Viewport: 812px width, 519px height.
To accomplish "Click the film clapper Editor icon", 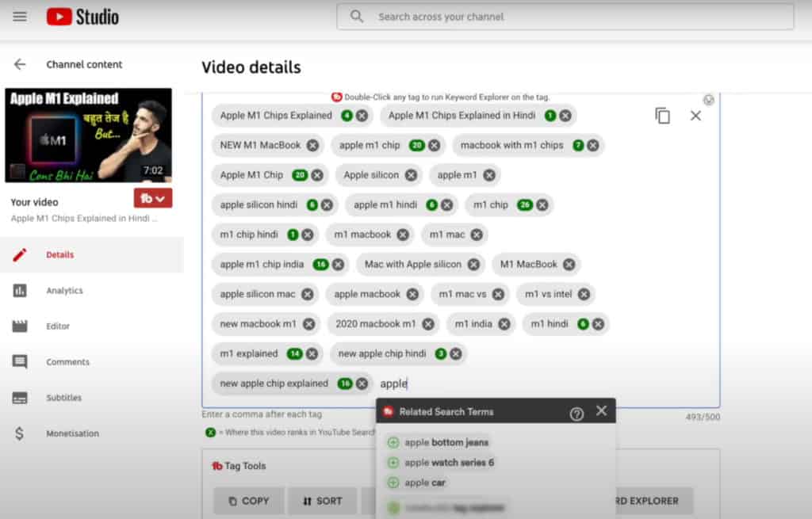I will [20, 326].
